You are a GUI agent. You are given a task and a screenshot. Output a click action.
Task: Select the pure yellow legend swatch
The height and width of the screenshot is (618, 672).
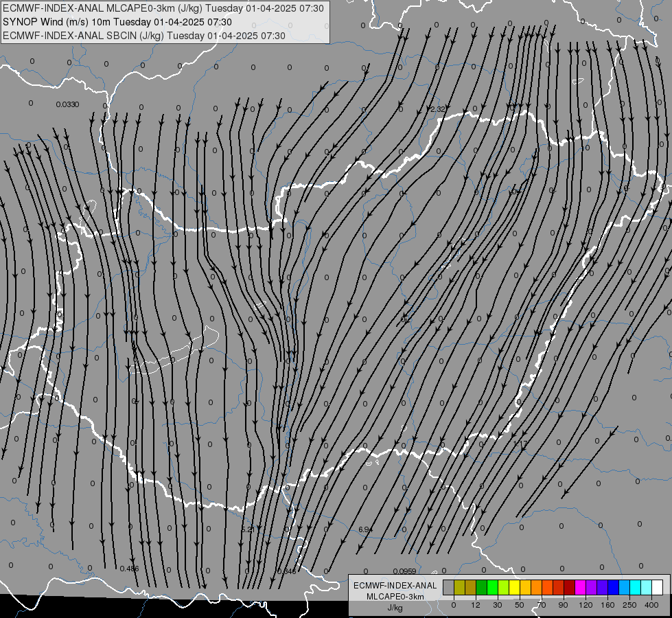click(x=515, y=587)
